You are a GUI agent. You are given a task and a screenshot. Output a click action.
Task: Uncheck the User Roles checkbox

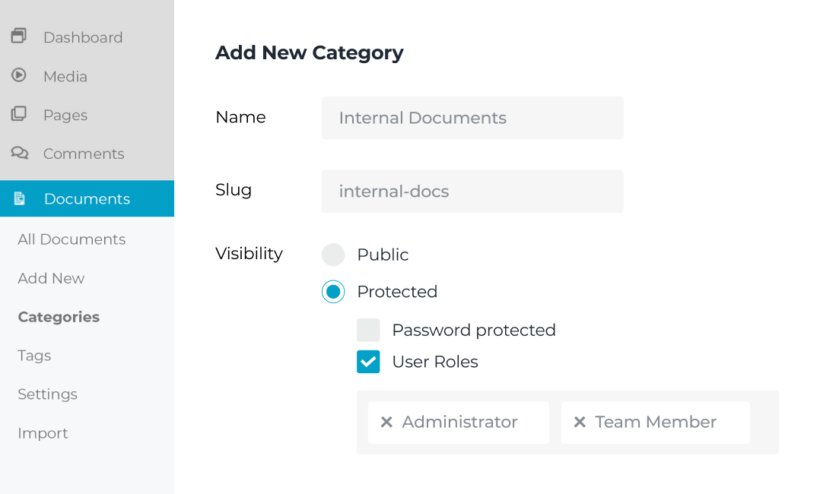click(x=368, y=362)
